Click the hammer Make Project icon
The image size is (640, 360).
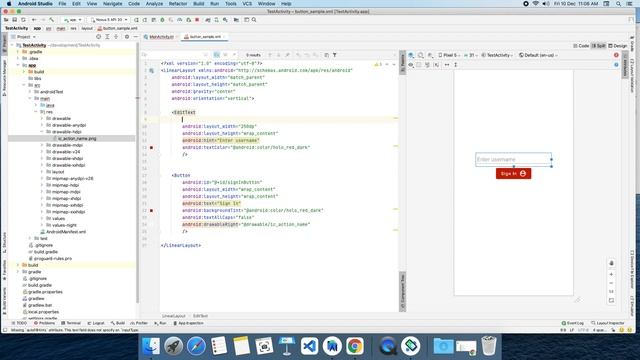tap(51, 20)
